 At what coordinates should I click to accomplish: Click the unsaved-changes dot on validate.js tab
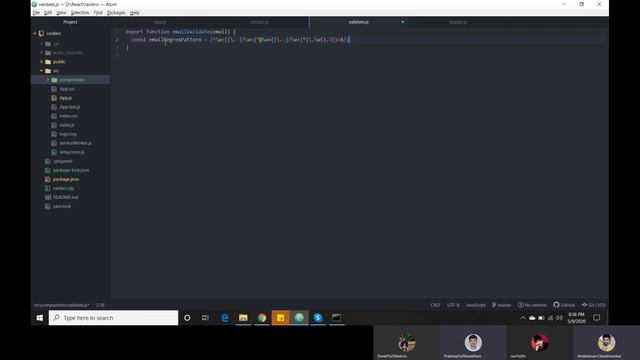point(402,22)
